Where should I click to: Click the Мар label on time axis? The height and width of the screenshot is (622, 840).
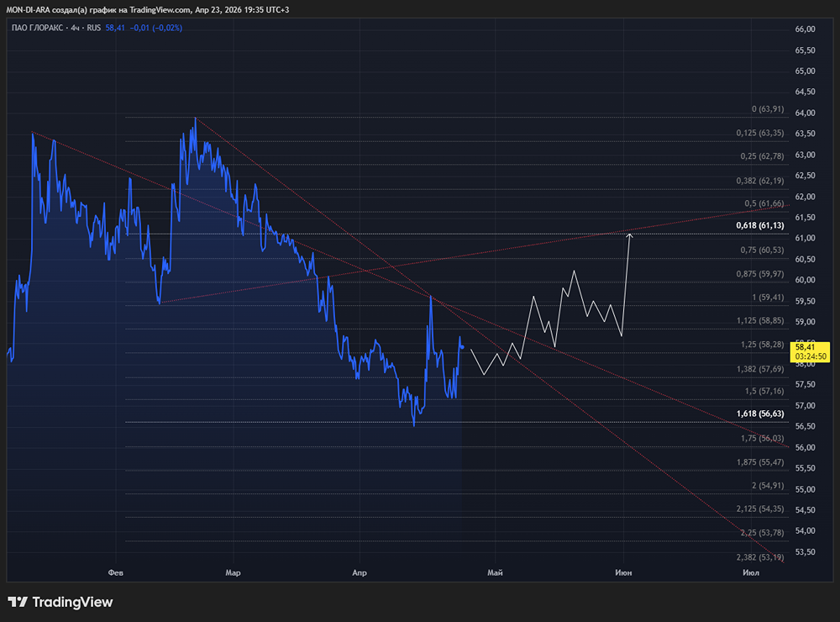(x=233, y=572)
